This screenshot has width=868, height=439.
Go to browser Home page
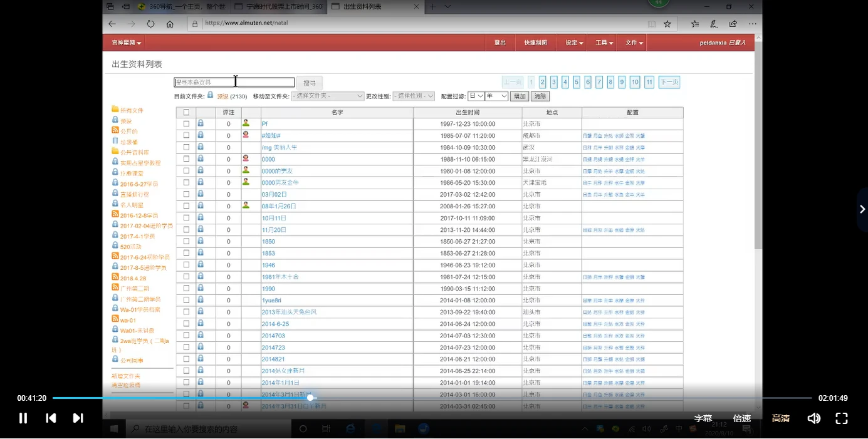point(170,24)
